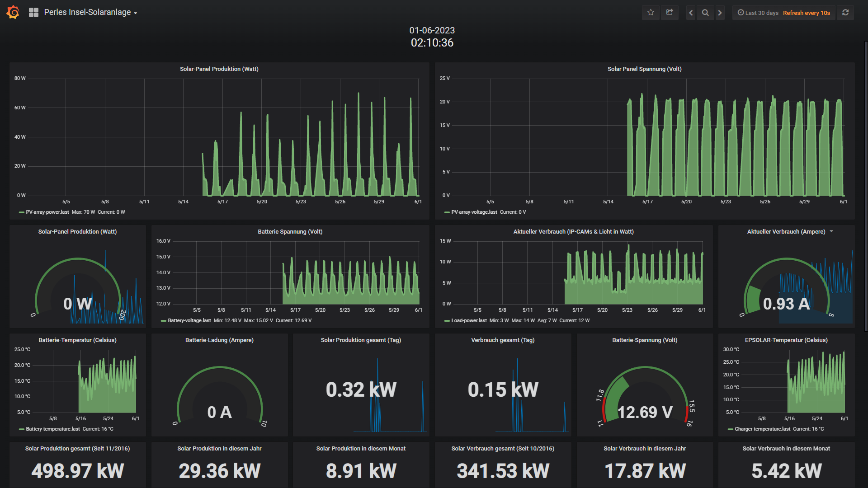868x488 pixels.
Task: Click time range zoom out icon
Action: pos(705,13)
